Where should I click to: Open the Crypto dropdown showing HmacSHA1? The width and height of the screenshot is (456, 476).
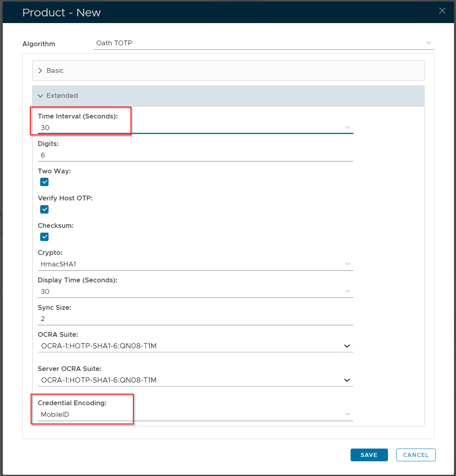click(x=195, y=264)
